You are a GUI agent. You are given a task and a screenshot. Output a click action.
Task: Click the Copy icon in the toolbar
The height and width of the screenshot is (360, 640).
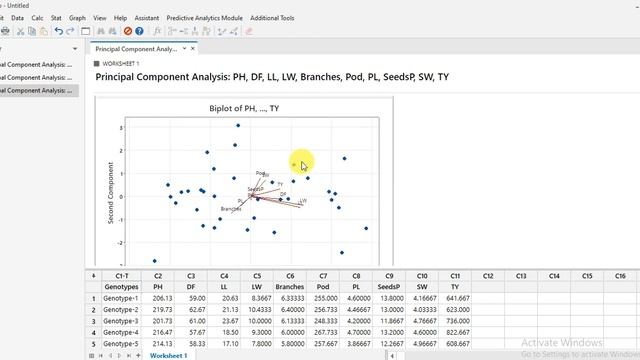tap(32, 31)
